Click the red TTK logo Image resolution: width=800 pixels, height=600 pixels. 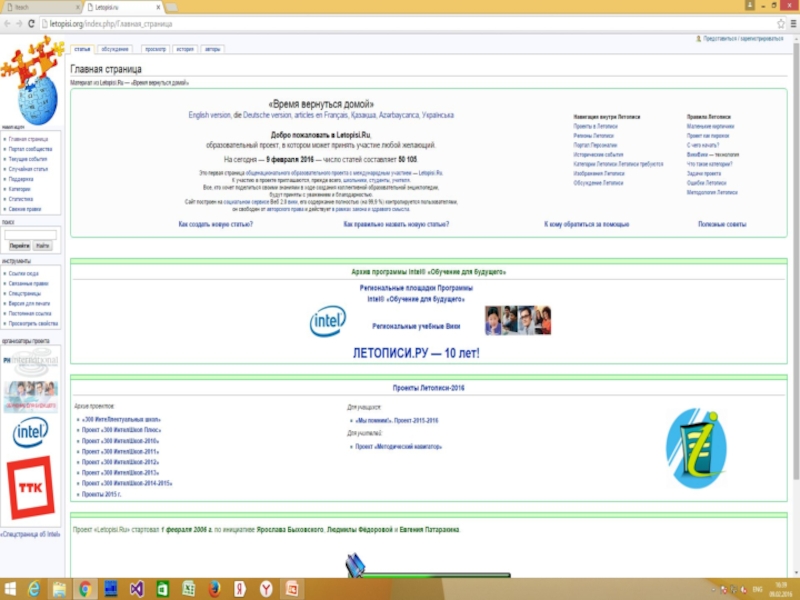(x=31, y=487)
